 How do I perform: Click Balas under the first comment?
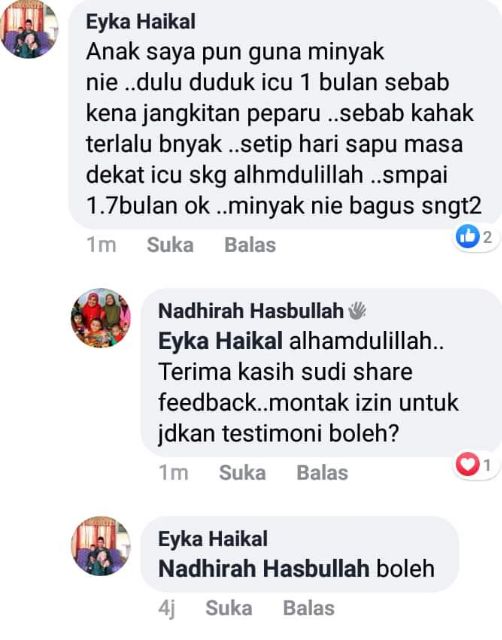click(x=250, y=245)
